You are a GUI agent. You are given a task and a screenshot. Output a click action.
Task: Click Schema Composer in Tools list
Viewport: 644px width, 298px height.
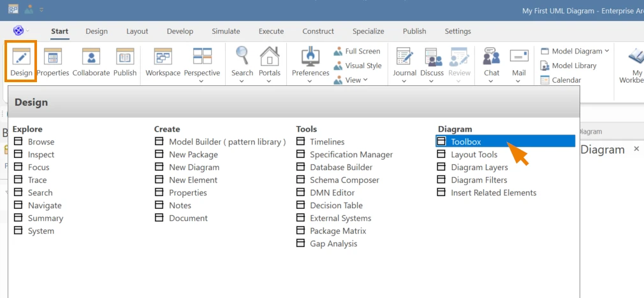[x=344, y=180]
